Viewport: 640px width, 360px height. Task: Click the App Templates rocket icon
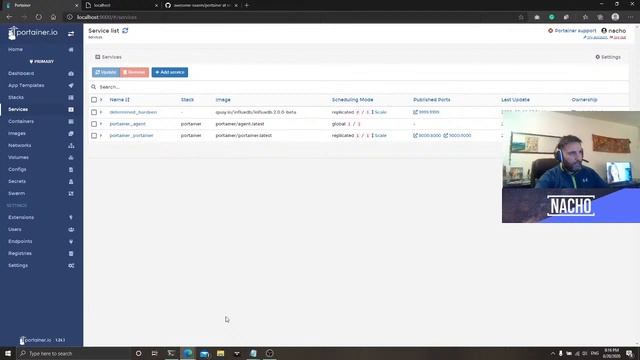point(71,85)
